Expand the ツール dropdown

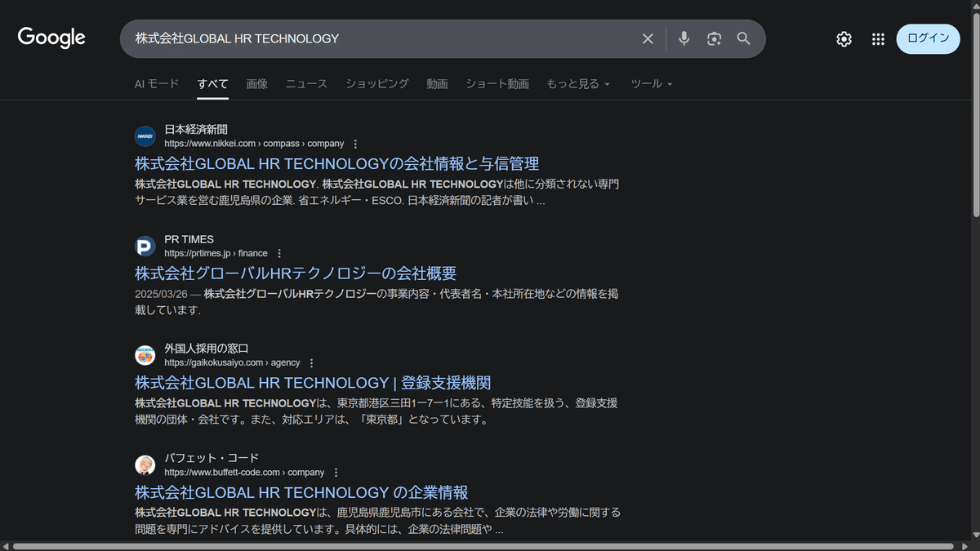click(652, 83)
